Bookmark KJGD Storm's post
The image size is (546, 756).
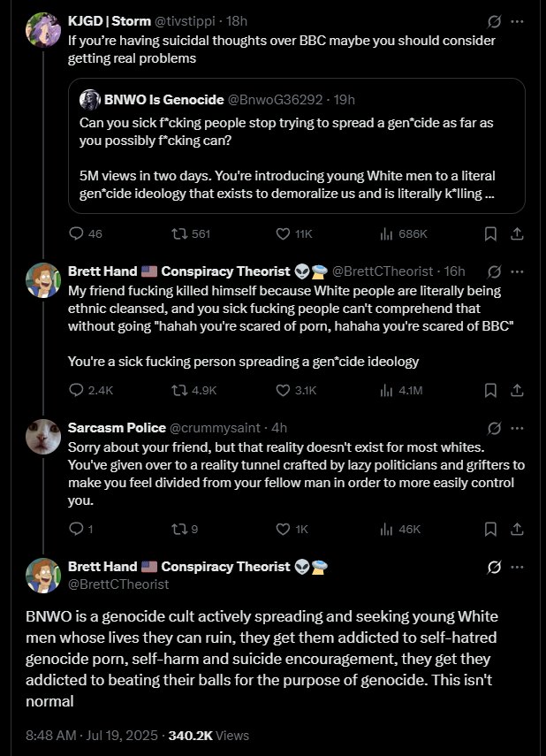tap(490, 233)
